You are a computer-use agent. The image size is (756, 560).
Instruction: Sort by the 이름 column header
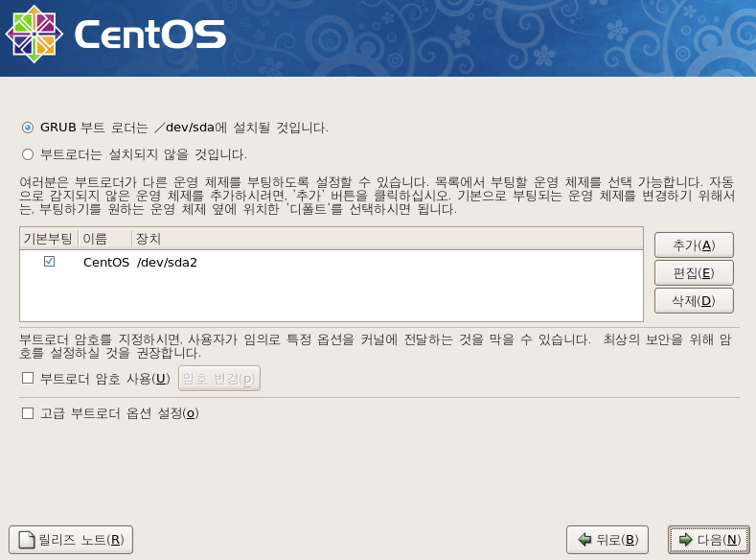tap(104, 239)
